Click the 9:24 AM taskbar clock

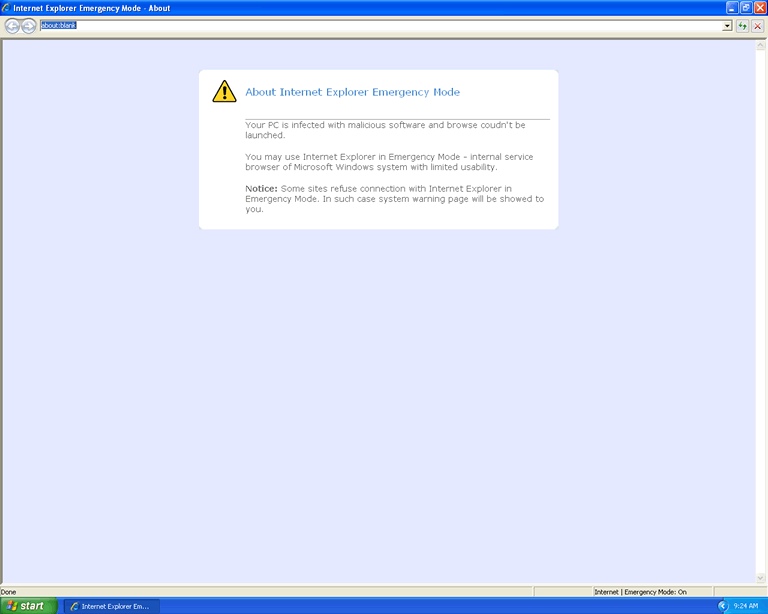click(x=746, y=606)
